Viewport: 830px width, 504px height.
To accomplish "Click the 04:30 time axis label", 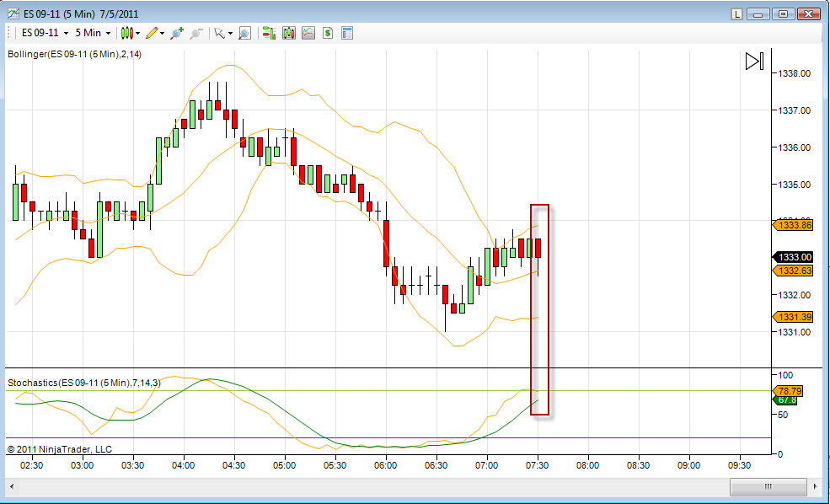I will coord(234,465).
